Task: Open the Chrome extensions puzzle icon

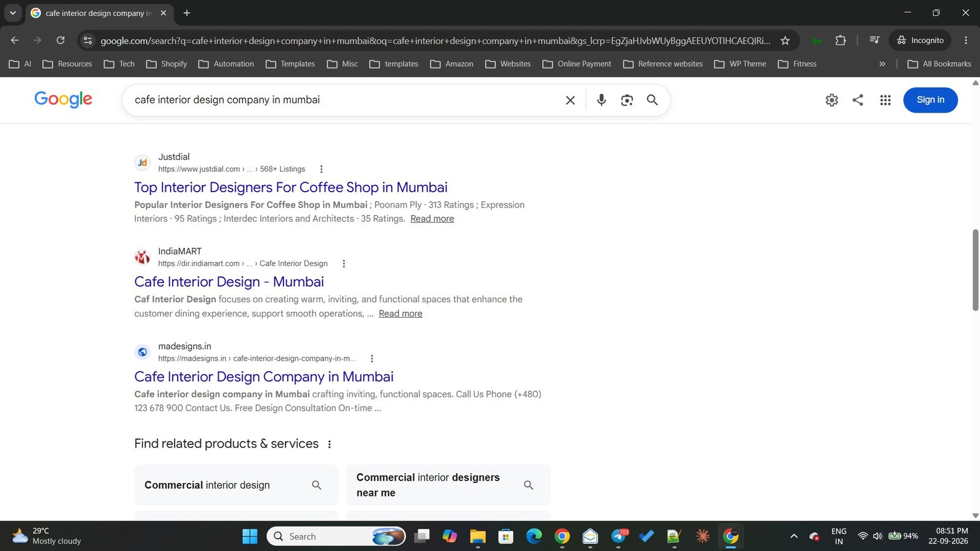Action: pos(840,40)
